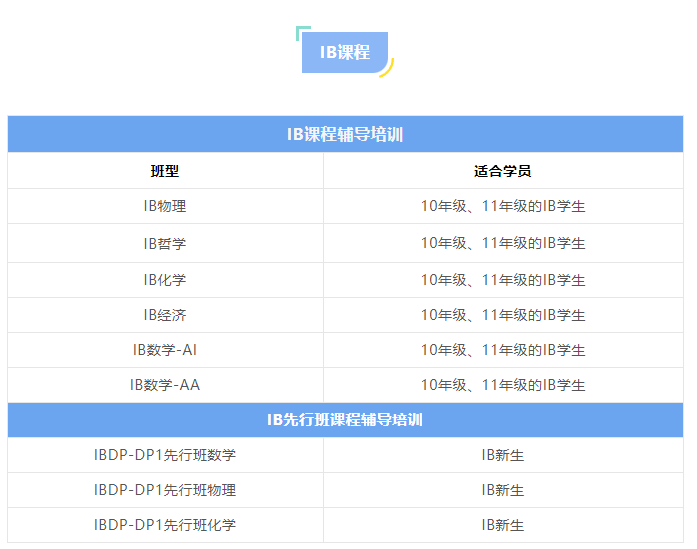Click IB新生 in the 先行班物理 row
This screenshot has width=697, height=549.
click(503, 490)
